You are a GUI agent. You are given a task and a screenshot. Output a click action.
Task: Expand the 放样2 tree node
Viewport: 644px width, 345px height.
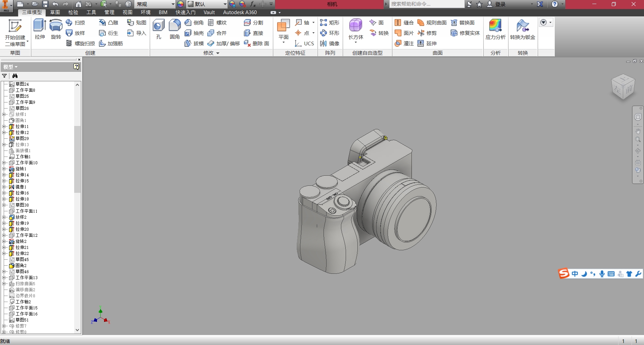[4, 217]
